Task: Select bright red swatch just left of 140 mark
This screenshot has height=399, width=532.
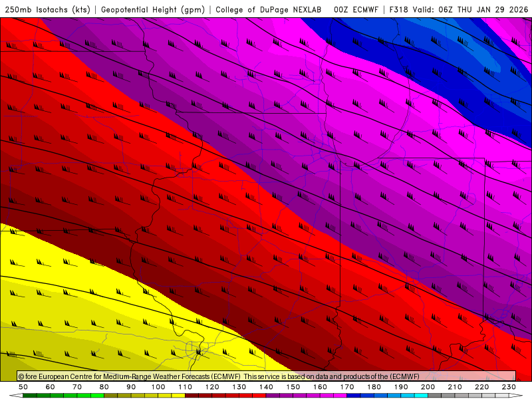Action: pyautogui.click(x=259, y=396)
